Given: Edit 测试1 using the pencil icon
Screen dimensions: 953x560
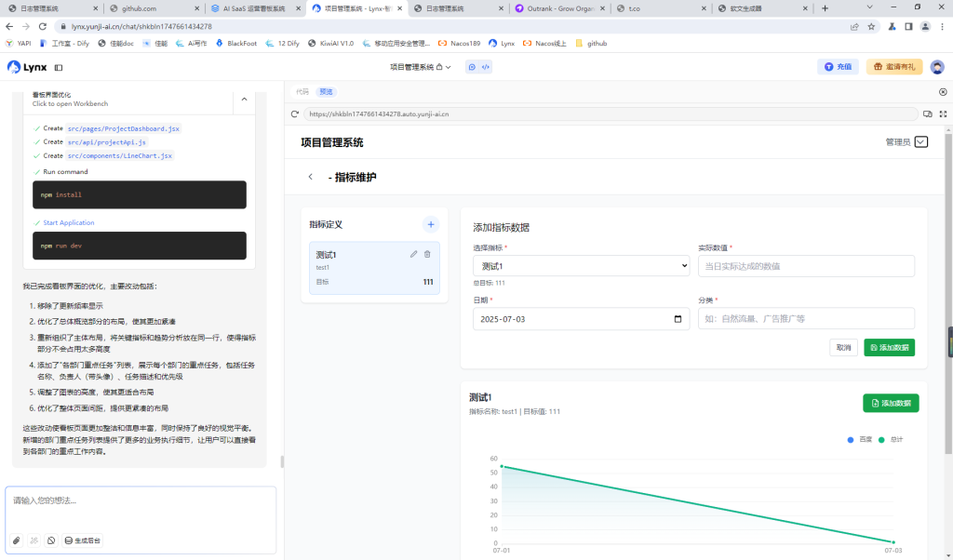Looking at the screenshot, I should pyautogui.click(x=413, y=253).
